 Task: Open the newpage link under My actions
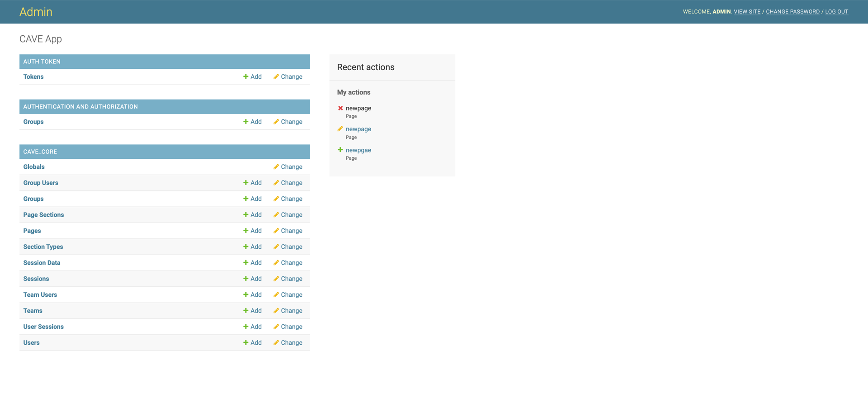pos(359,129)
